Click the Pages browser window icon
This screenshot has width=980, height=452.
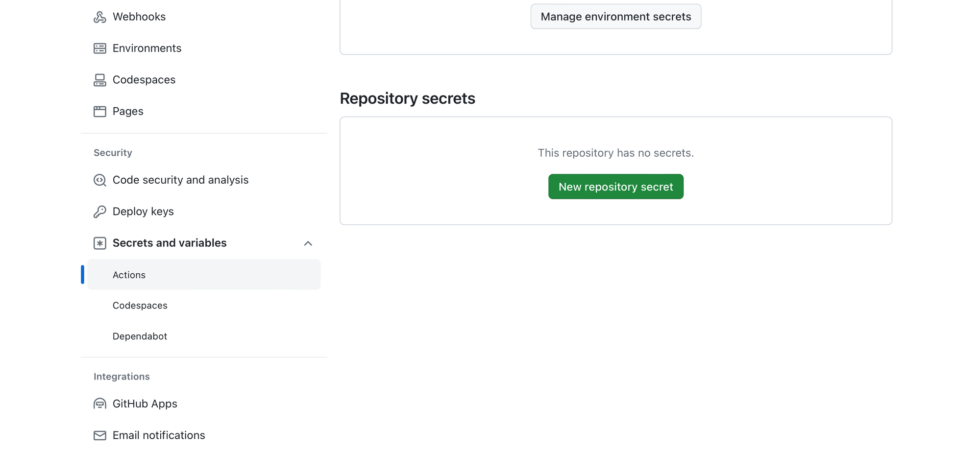coord(99,112)
